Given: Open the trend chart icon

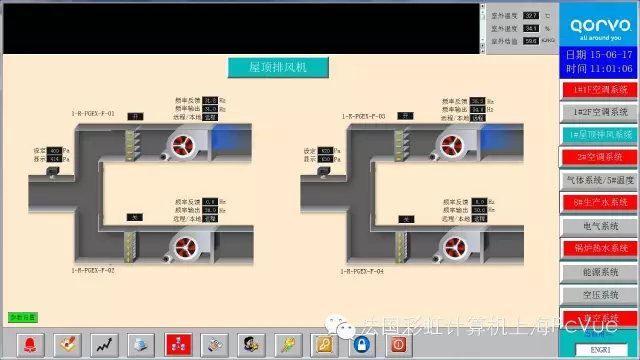Looking at the screenshot, I should tap(104, 345).
